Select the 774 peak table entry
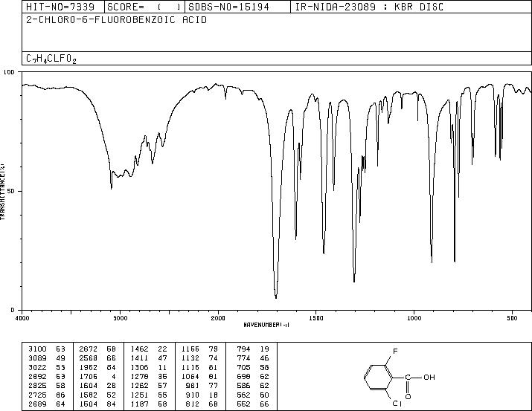This screenshot has height=411, width=532. pyautogui.click(x=253, y=358)
